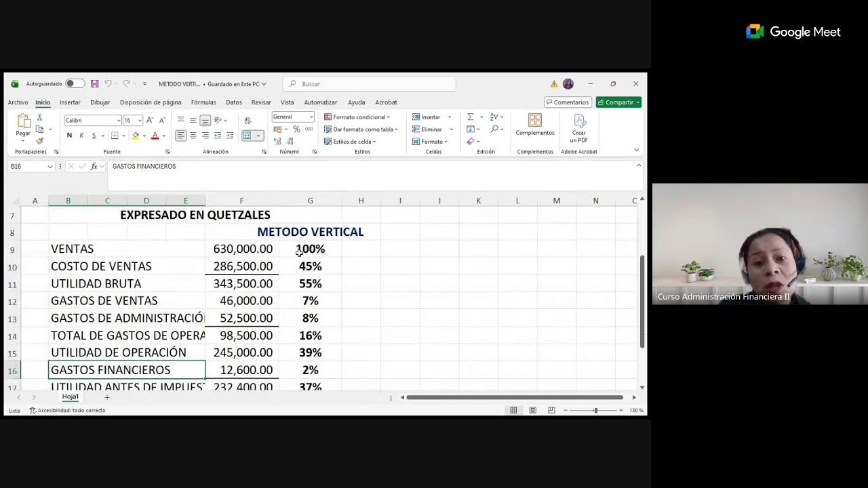Click the Decrease Decimal icon
Viewport: 868px width, 488px height.
290,141
